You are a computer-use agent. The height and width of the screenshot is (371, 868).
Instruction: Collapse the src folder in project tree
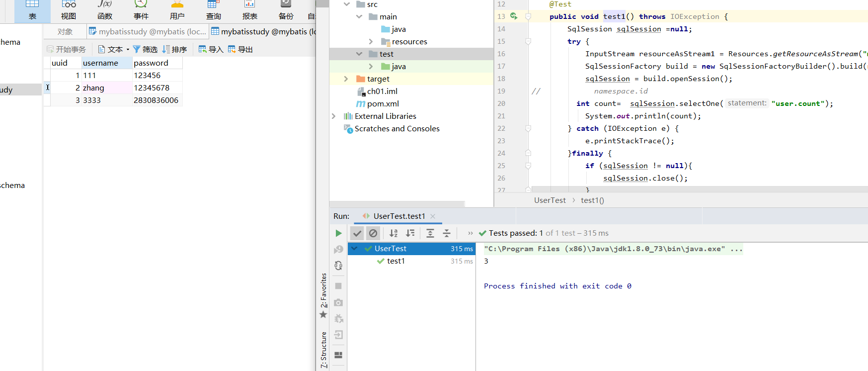347,4
